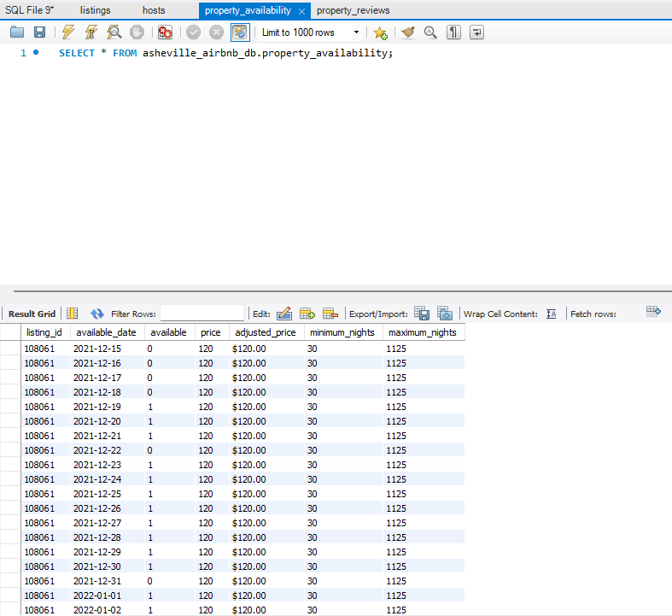Toggle Wrap Cell Content icon
The height and width of the screenshot is (616, 672).
pyautogui.click(x=552, y=314)
